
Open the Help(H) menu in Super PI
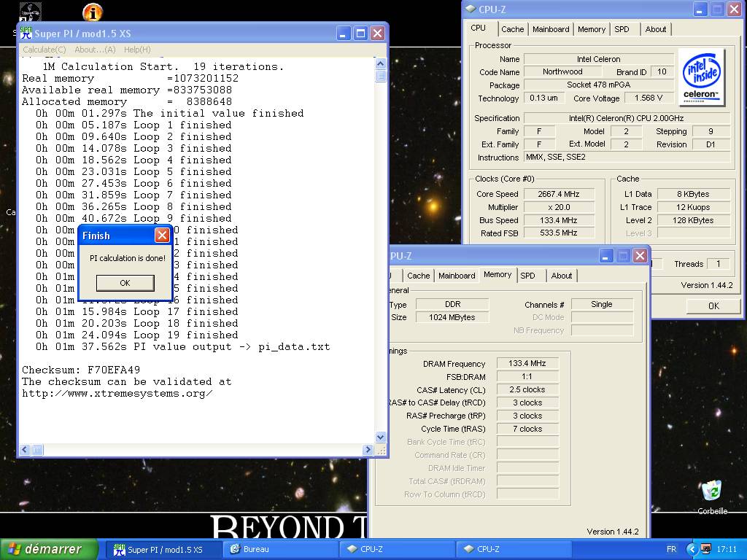coord(137,50)
